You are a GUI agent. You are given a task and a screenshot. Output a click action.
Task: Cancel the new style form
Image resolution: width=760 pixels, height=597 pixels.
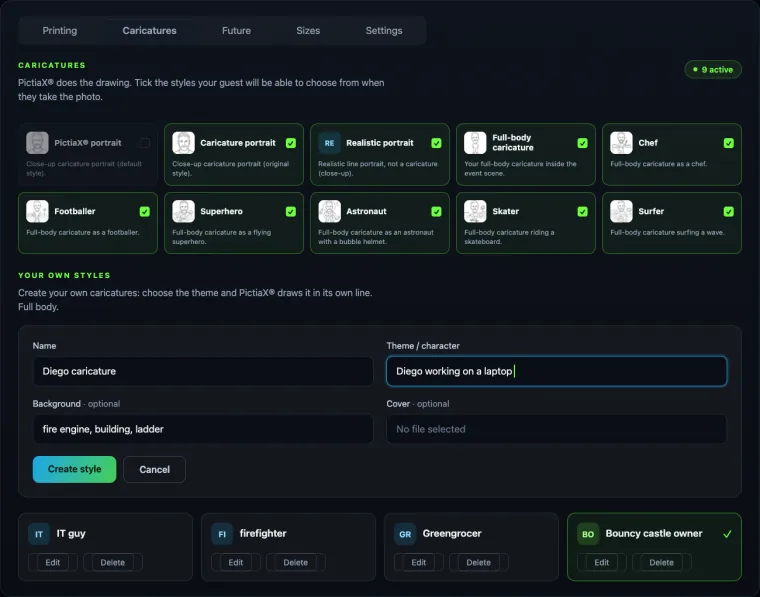(155, 469)
